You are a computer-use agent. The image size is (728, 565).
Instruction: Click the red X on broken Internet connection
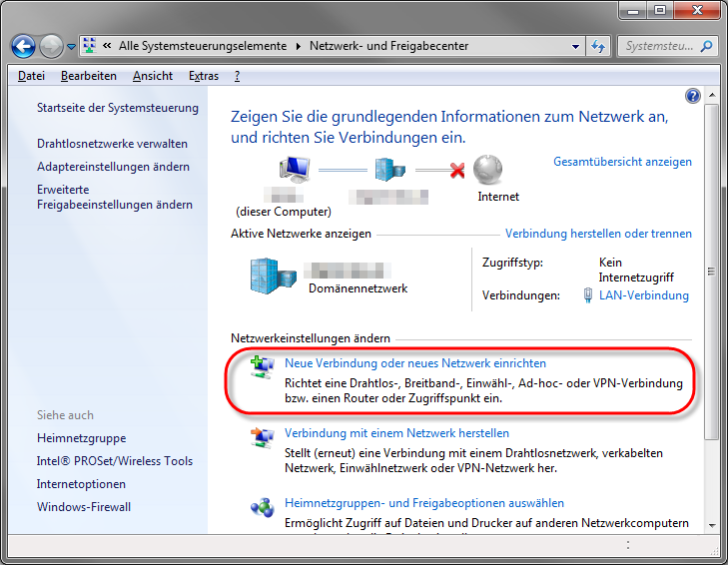tap(457, 170)
